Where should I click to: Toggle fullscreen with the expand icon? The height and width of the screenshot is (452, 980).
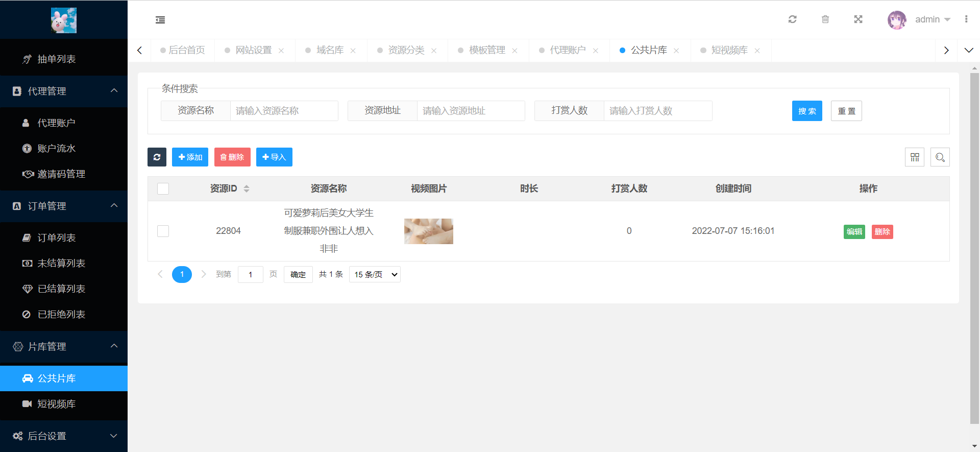[858, 19]
